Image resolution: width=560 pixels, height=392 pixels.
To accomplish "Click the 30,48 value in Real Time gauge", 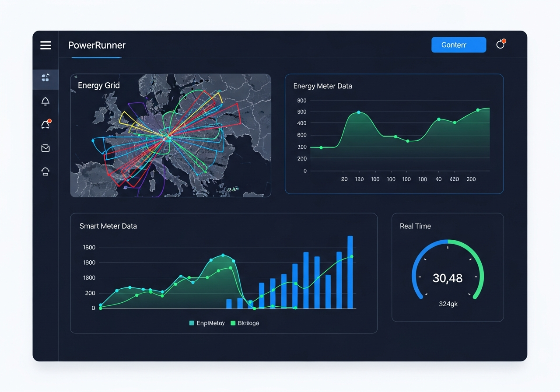I will tap(447, 278).
